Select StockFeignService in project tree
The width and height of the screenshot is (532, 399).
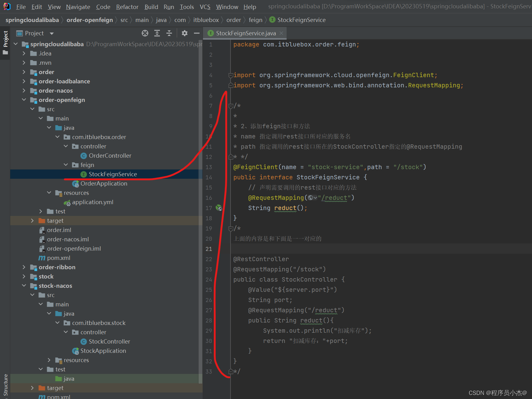coord(113,174)
